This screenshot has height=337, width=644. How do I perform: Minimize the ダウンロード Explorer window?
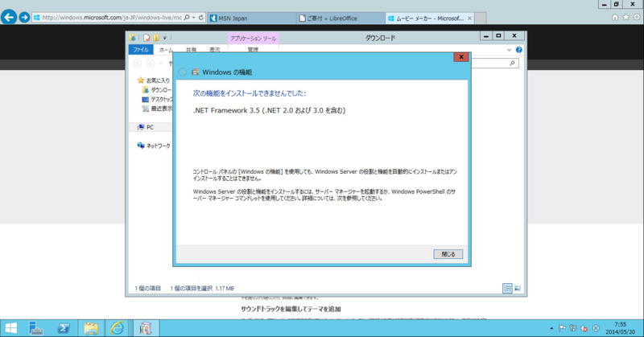click(x=486, y=36)
